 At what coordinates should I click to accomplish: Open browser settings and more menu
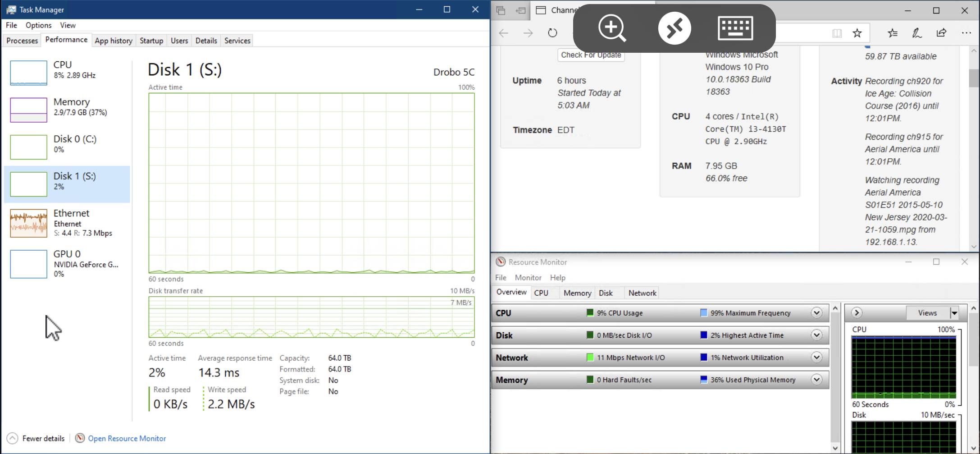tap(966, 33)
